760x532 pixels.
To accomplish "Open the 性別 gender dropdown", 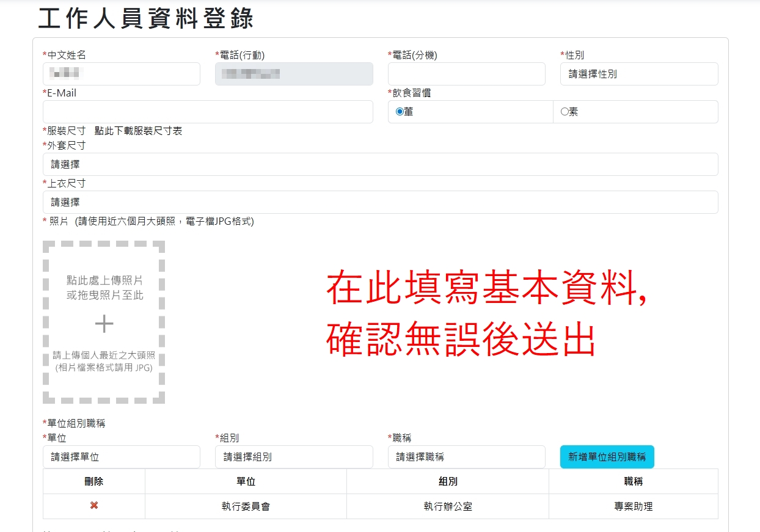I will (638, 74).
